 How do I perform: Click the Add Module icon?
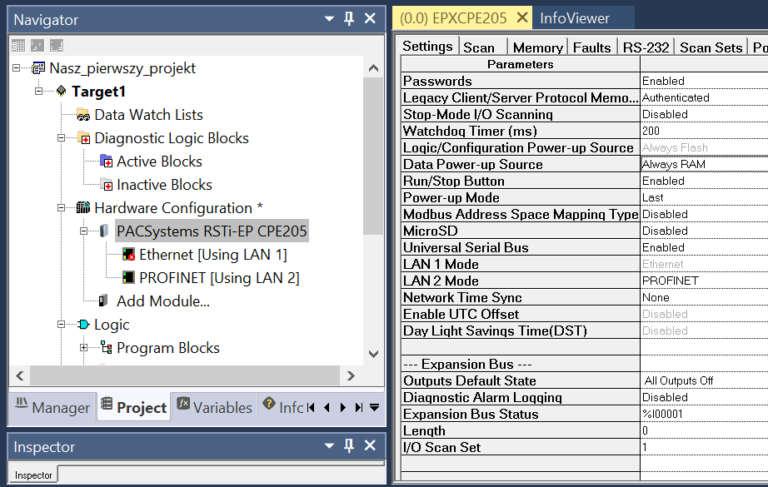[x=104, y=301]
